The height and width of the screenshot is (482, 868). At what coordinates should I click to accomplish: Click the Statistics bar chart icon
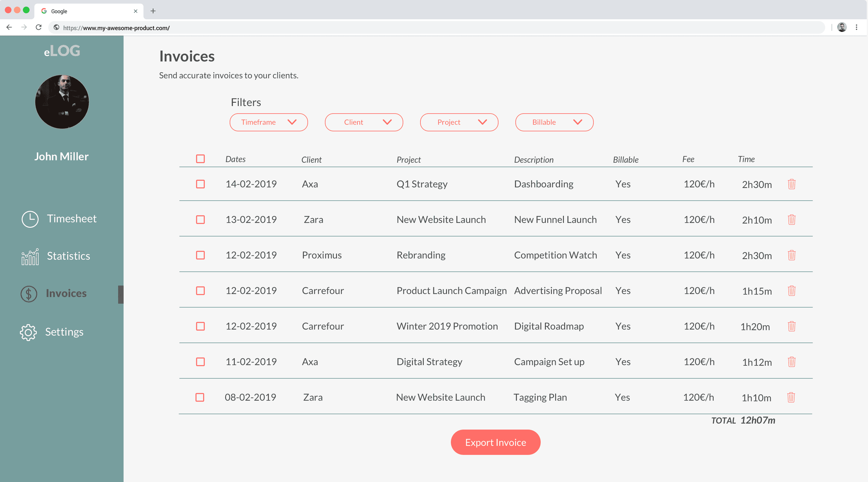30,257
